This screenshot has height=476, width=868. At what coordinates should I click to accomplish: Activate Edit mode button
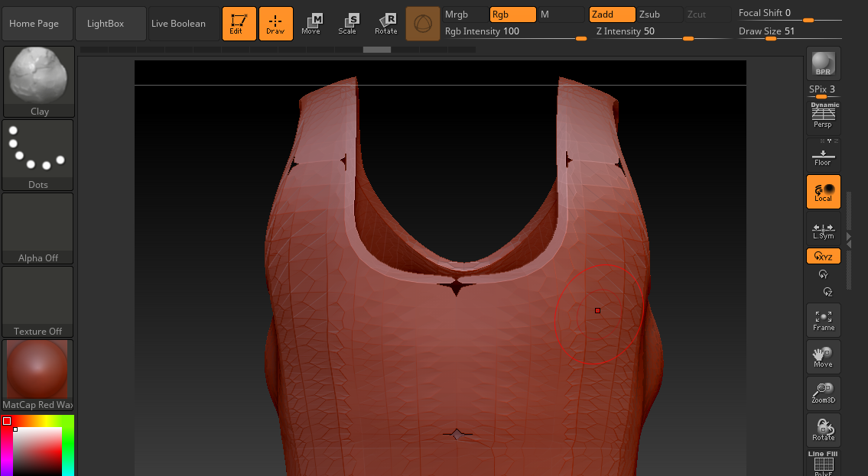click(239, 24)
